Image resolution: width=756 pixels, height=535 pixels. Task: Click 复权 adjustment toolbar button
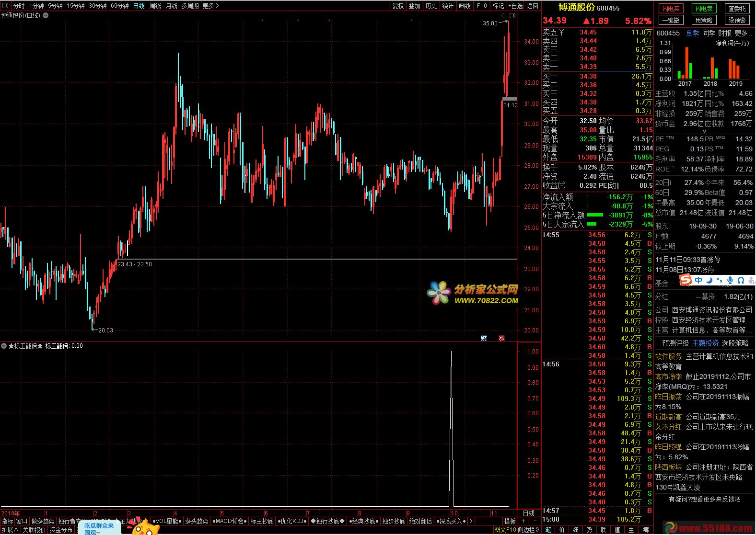coord(398,6)
